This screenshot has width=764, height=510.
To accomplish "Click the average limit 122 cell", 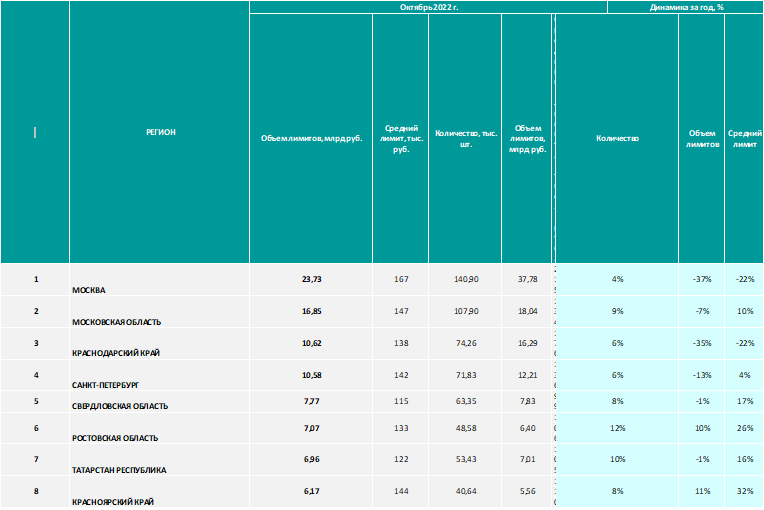I will 401,460.
